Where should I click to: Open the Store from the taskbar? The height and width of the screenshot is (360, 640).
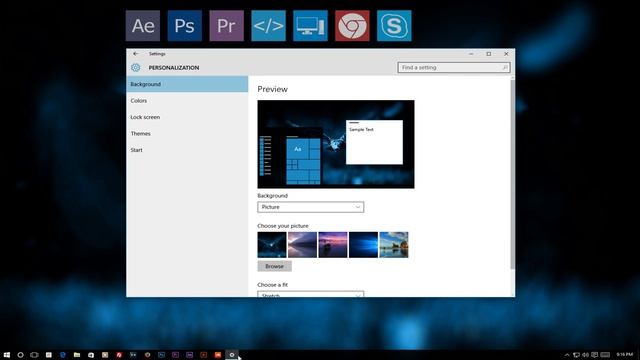coord(91,355)
